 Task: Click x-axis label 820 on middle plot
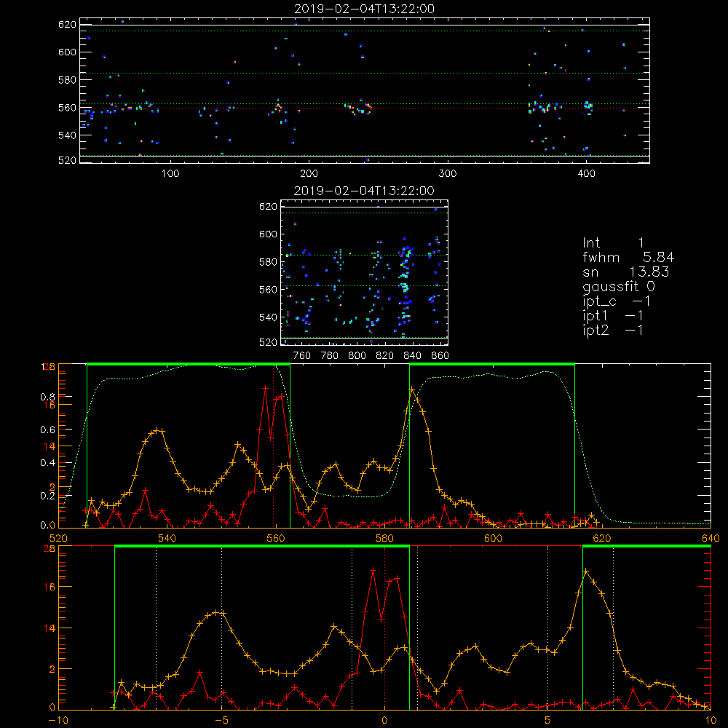(385, 356)
